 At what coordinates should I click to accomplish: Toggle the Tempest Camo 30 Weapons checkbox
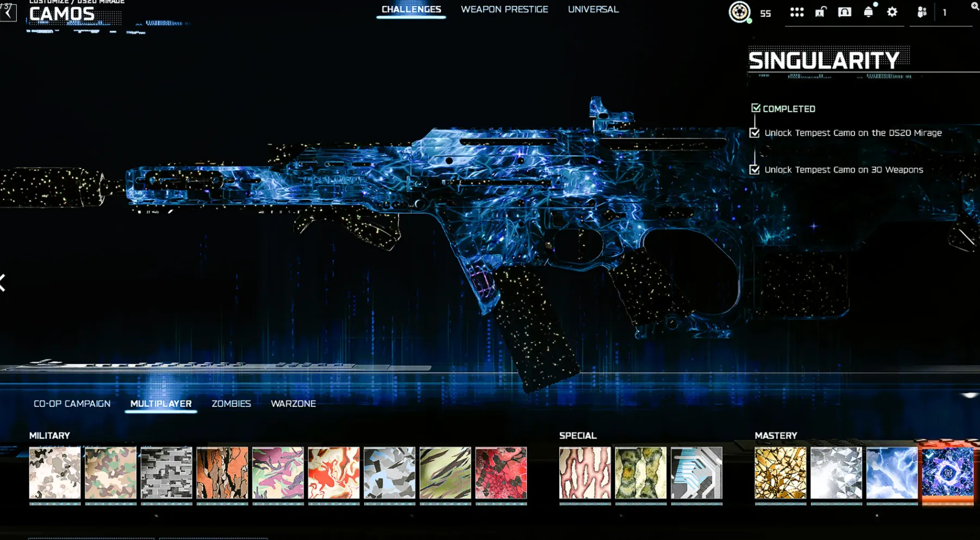coord(754,170)
